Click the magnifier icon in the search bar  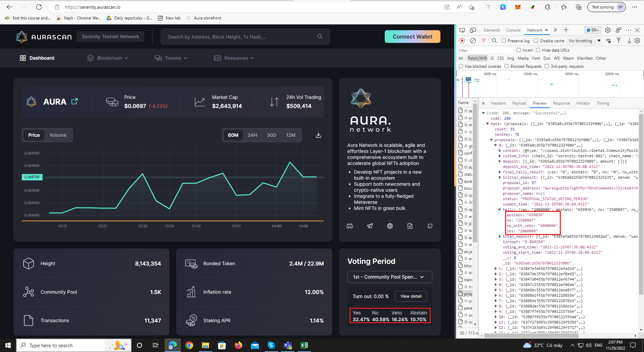tap(320, 37)
